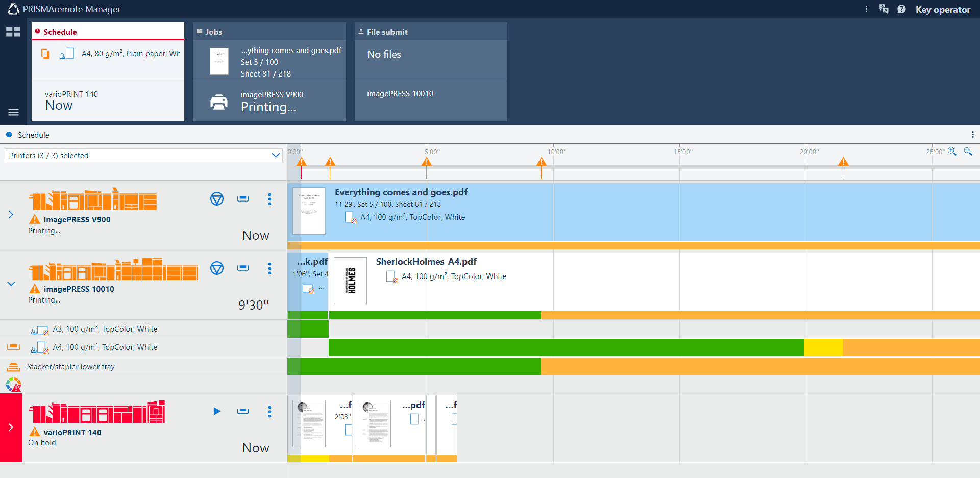Stop printing on imagePRESS V900
This screenshot has height=478, width=980.
tap(217, 199)
